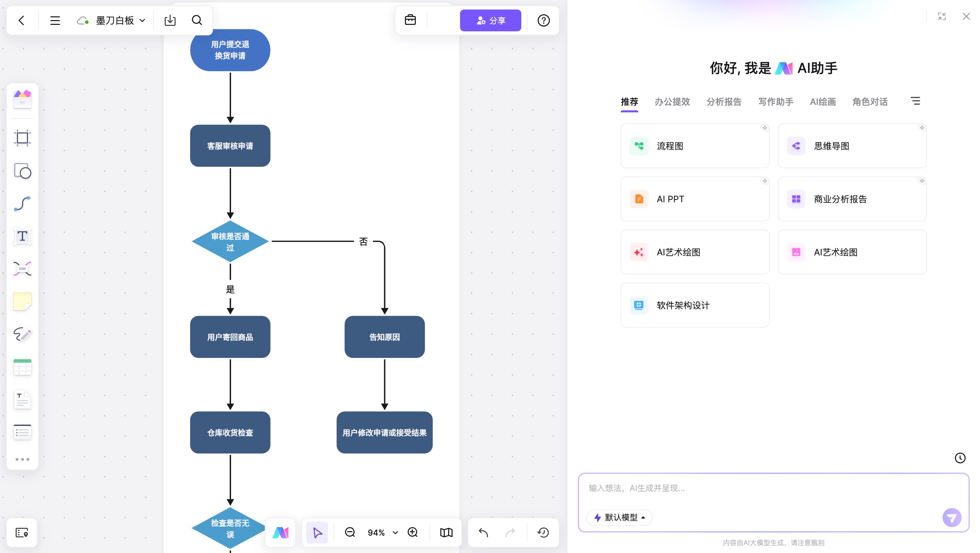The width and height of the screenshot is (980, 553).
Task: Switch to the 办公提效 tab
Action: (x=672, y=101)
